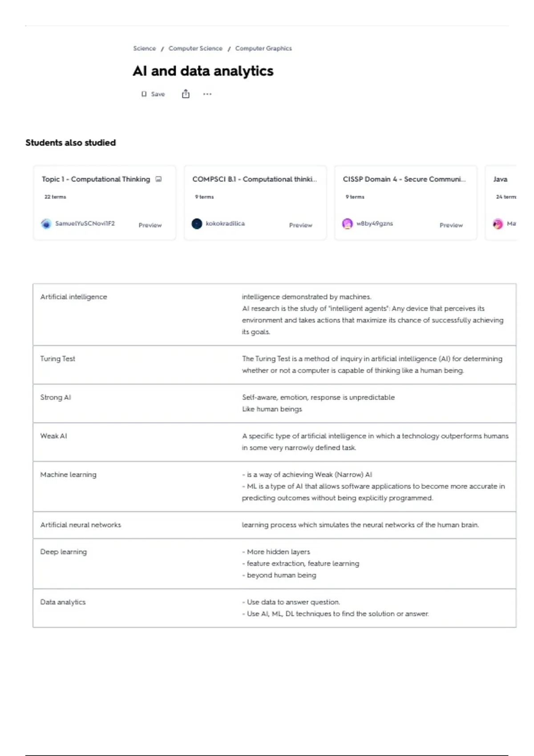Go to the Computer Science breadcrumb
534x756 pixels.
195,48
